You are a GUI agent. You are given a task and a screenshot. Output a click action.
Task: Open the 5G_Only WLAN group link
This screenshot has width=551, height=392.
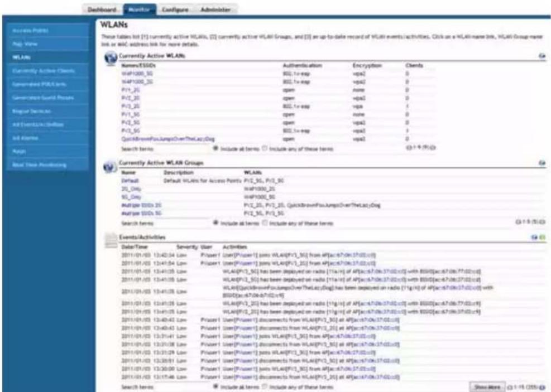(131, 197)
